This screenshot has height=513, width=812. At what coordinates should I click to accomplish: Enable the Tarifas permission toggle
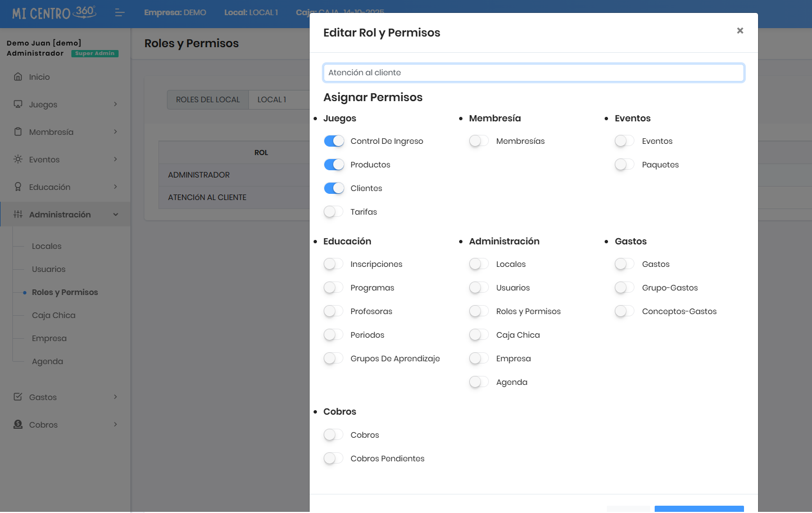(334, 212)
